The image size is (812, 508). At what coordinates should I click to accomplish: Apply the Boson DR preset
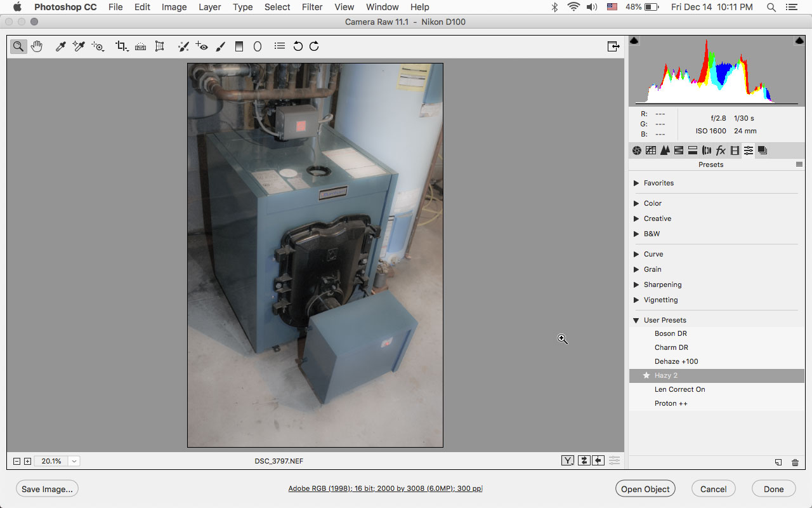[x=717, y=333]
